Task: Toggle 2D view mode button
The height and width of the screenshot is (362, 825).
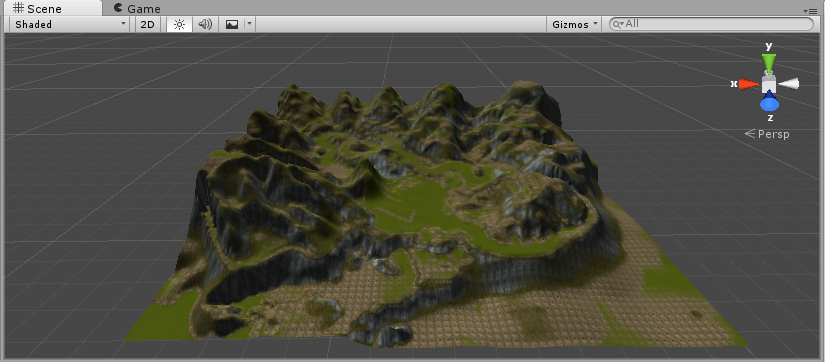Action: click(148, 24)
